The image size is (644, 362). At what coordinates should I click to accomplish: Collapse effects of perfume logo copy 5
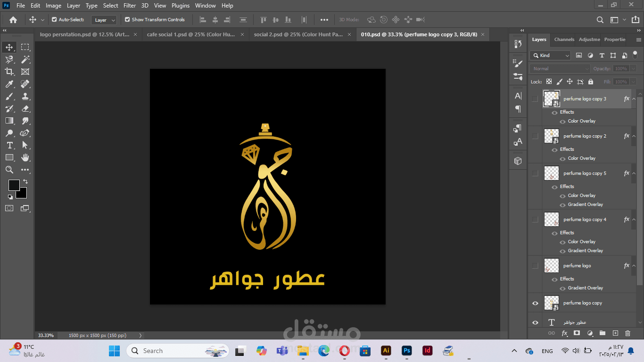(634, 173)
